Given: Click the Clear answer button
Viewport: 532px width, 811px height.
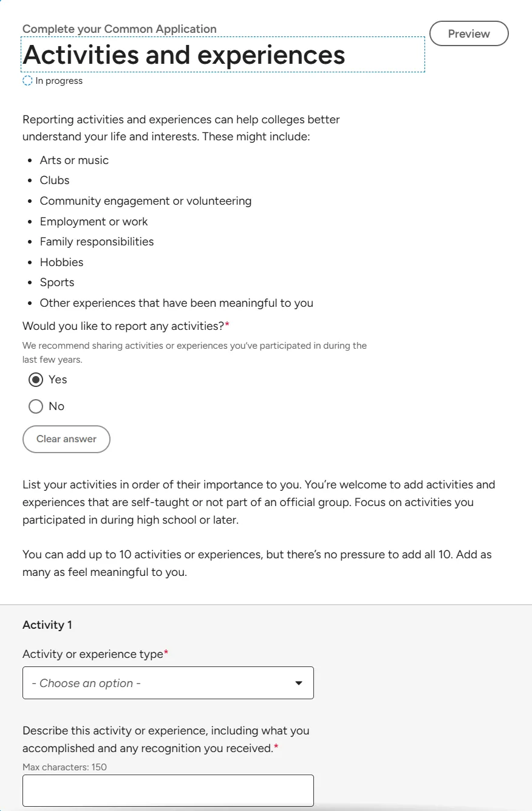Looking at the screenshot, I should point(66,439).
